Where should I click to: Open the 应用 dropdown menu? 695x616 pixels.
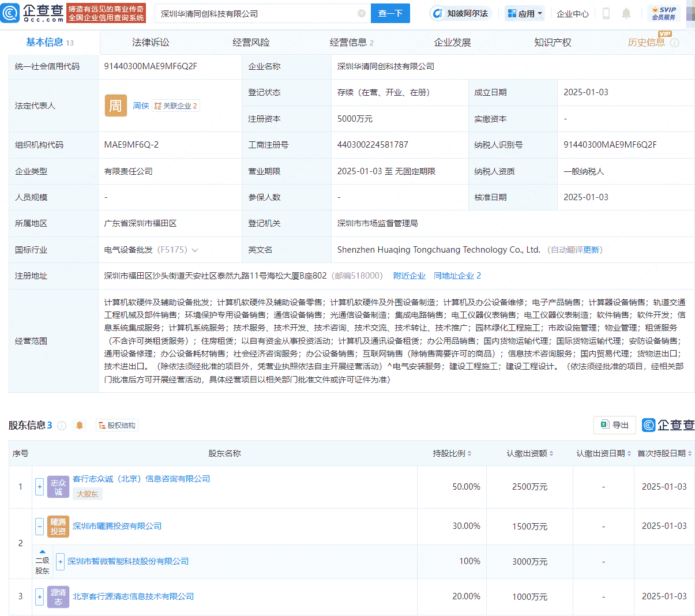click(x=525, y=13)
